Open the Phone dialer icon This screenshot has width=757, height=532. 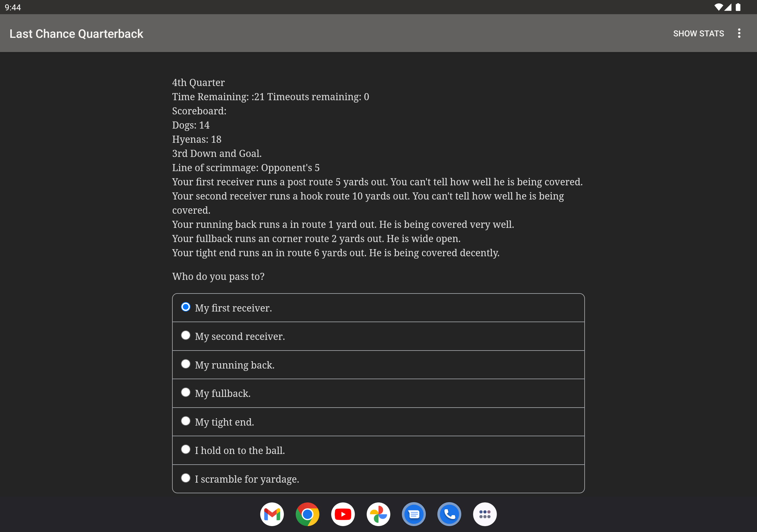point(449,514)
